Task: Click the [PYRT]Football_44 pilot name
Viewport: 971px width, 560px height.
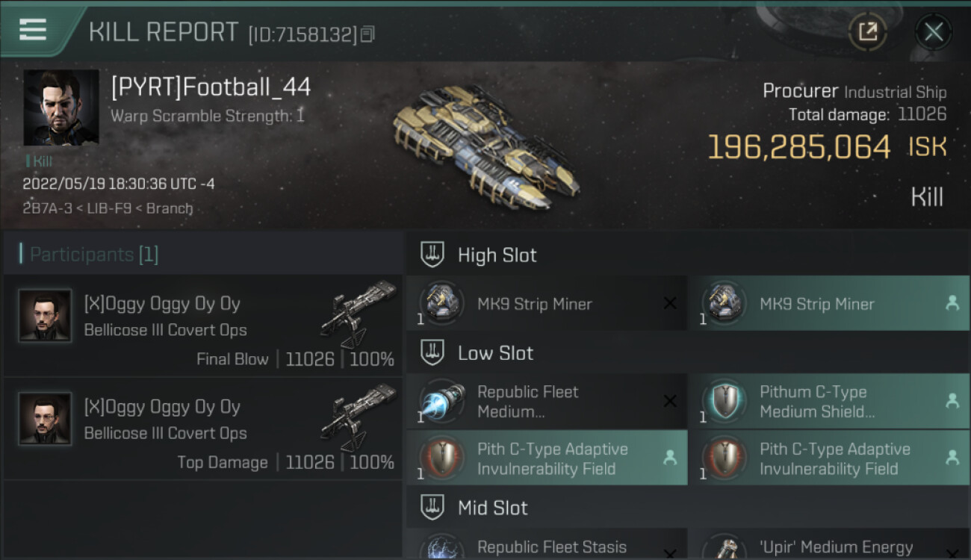Action: tap(211, 87)
